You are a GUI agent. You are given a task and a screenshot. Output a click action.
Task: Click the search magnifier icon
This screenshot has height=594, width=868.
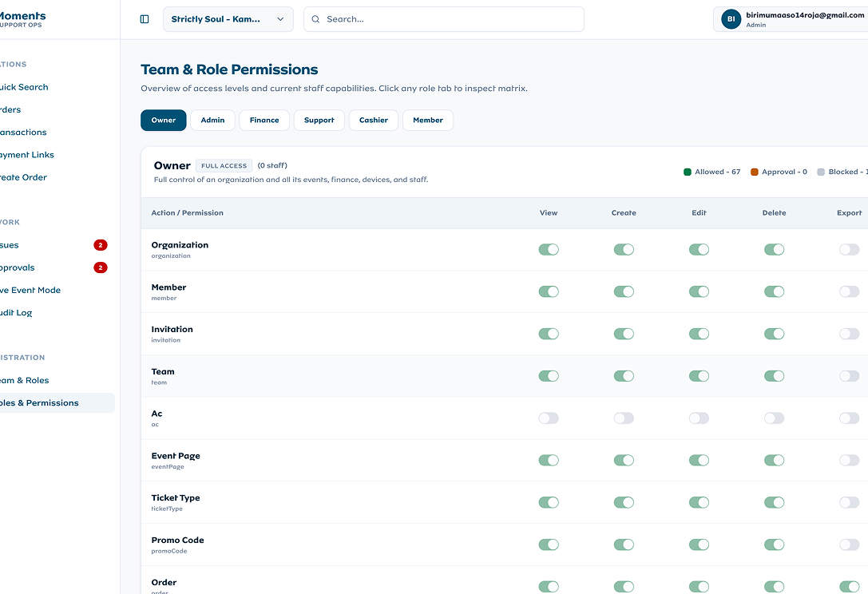pos(315,19)
